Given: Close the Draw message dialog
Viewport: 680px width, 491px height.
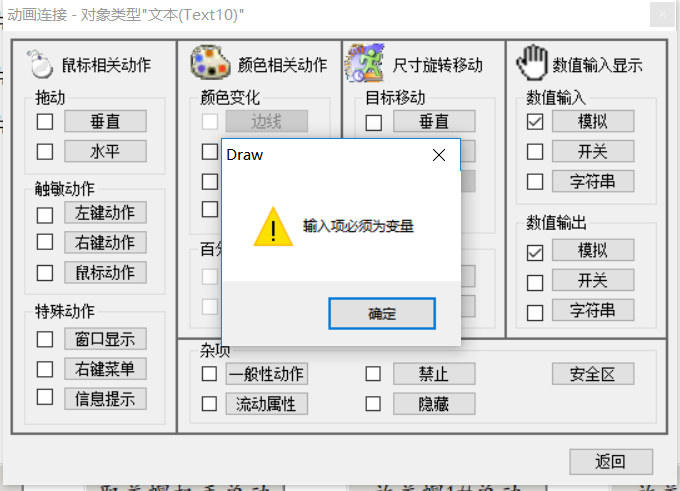Looking at the screenshot, I should tap(439, 155).
